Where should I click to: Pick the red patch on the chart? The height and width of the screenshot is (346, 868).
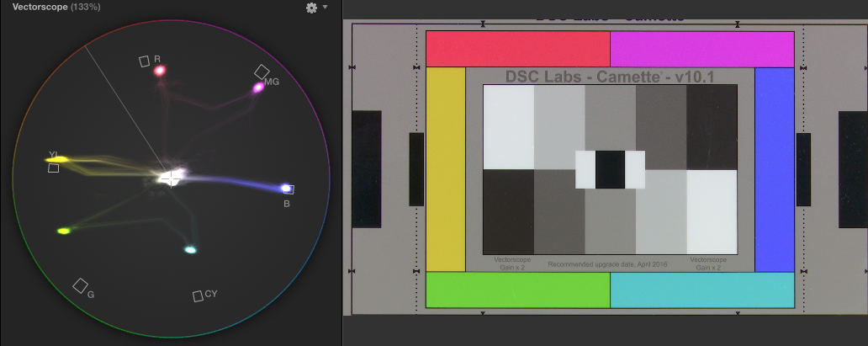pos(517,50)
